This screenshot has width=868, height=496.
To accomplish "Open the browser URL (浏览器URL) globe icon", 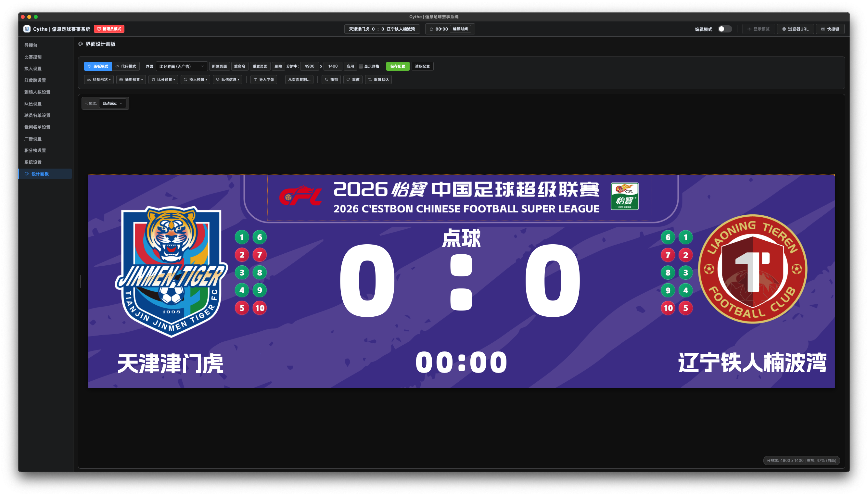I will click(784, 29).
